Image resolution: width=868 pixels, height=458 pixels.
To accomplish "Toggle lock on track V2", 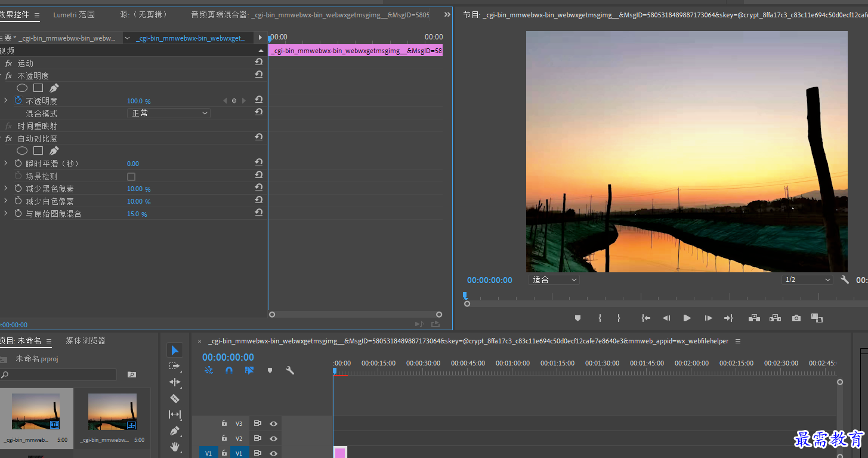I will (x=224, y=439).
